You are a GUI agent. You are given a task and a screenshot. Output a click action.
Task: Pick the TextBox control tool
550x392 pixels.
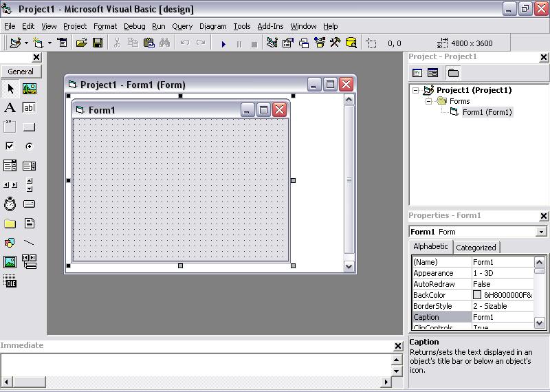pos(29,108)
